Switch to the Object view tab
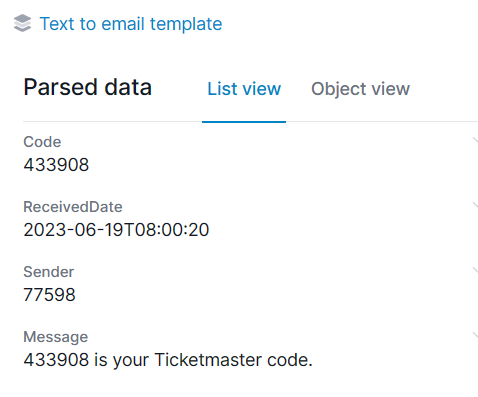Screen dimensions: 478x397 (360, 89)
